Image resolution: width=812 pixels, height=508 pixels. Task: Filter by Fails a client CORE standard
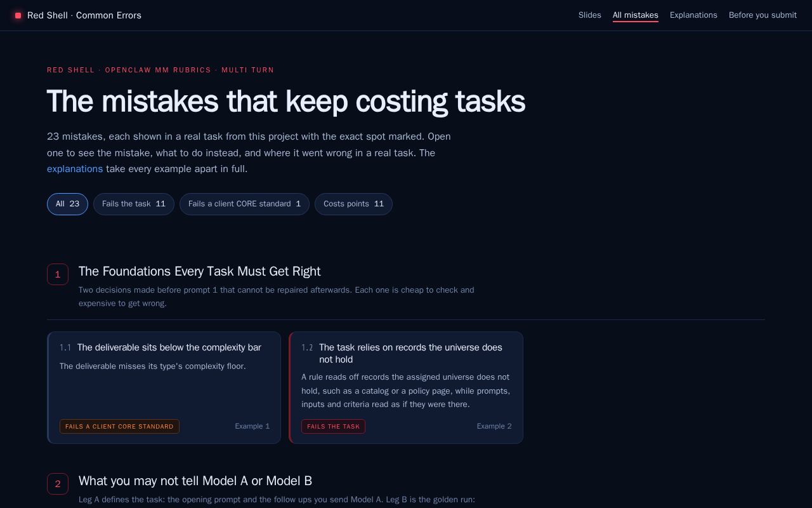244,204
